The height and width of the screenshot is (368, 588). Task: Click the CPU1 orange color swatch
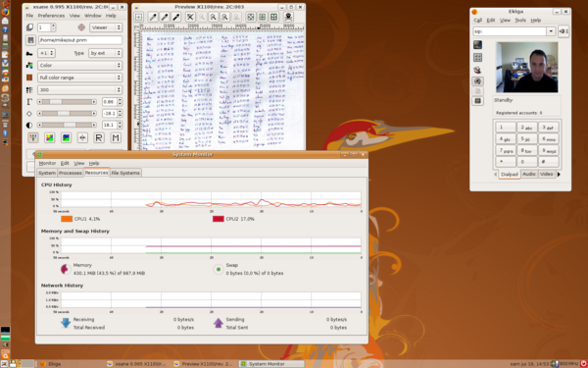(67, 219)
